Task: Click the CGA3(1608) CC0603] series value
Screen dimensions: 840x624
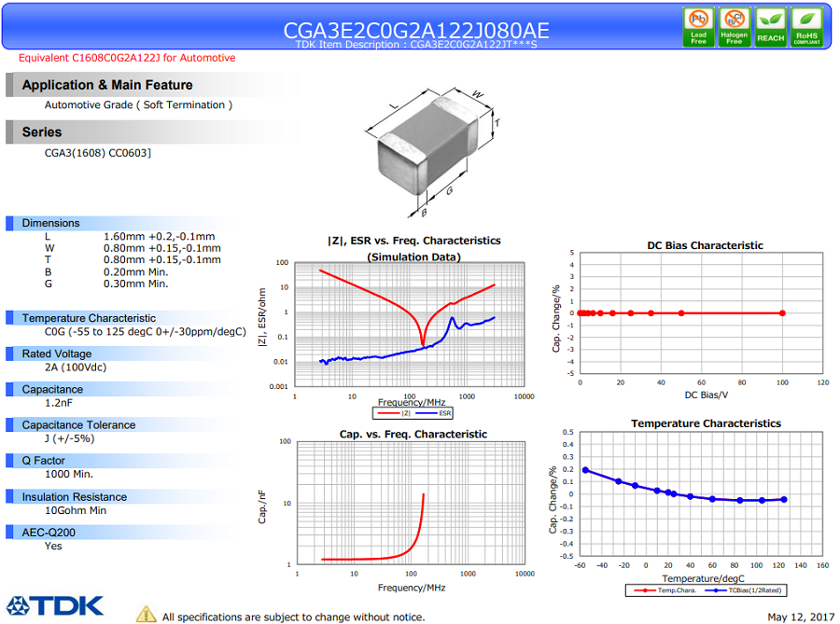Action: point(97,153)
